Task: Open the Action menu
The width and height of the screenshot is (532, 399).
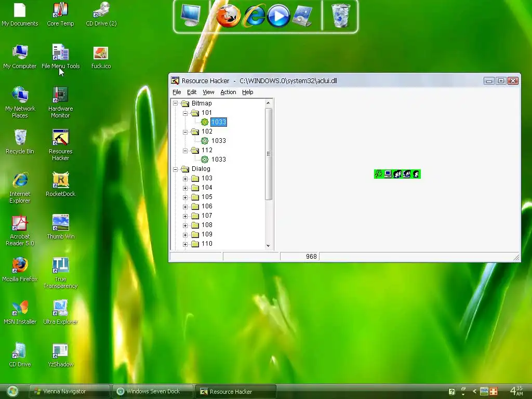Action: pyautogui.click(x=228, y=92)
